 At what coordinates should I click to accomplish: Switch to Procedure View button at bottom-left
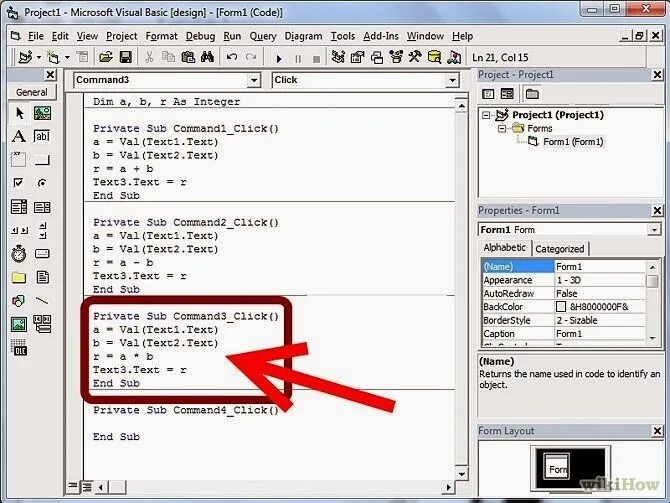tap(73, 486)
